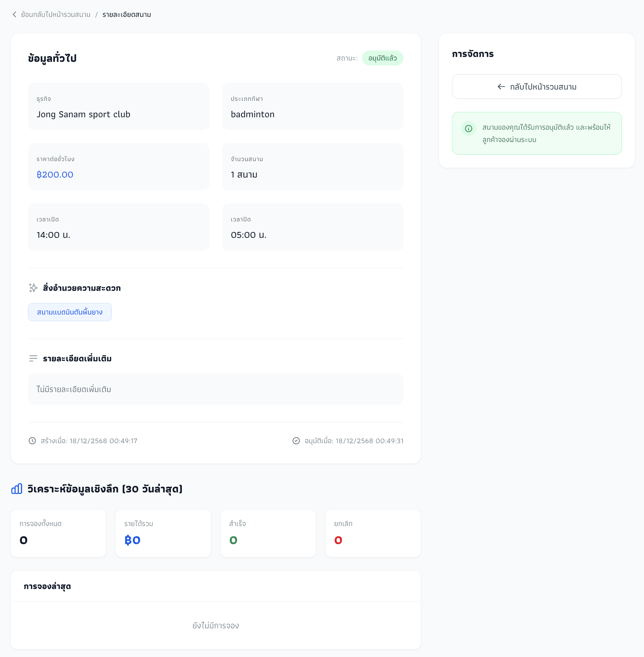Select the สำเร็จ stats card

pyautogui.click(x=268, y=533)
